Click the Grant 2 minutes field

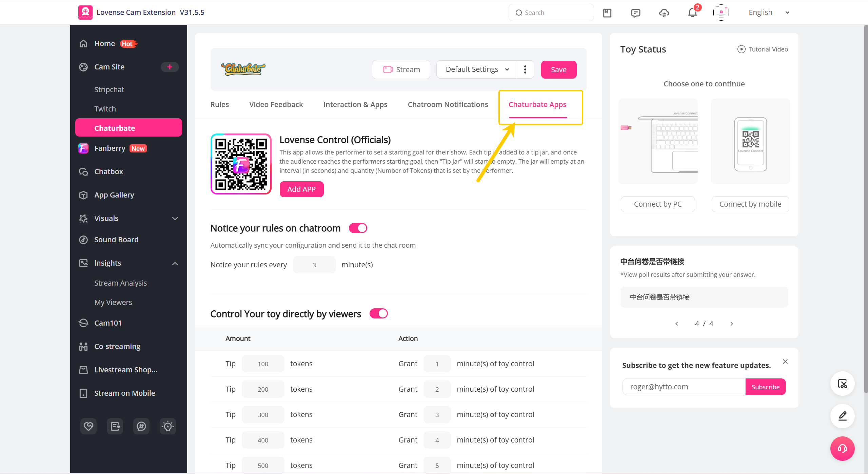coord(437,389)
